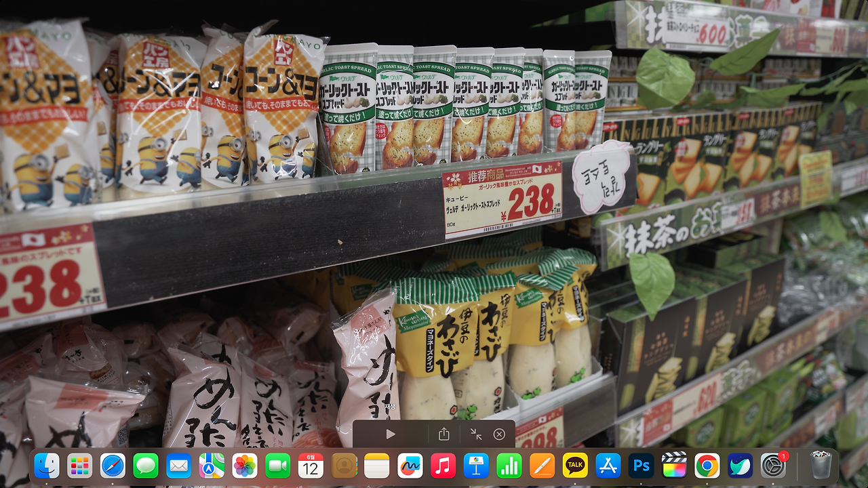Open System Settings with notification badge
The height and width of the screenshot is (488, 868).
tap(773, 466)
